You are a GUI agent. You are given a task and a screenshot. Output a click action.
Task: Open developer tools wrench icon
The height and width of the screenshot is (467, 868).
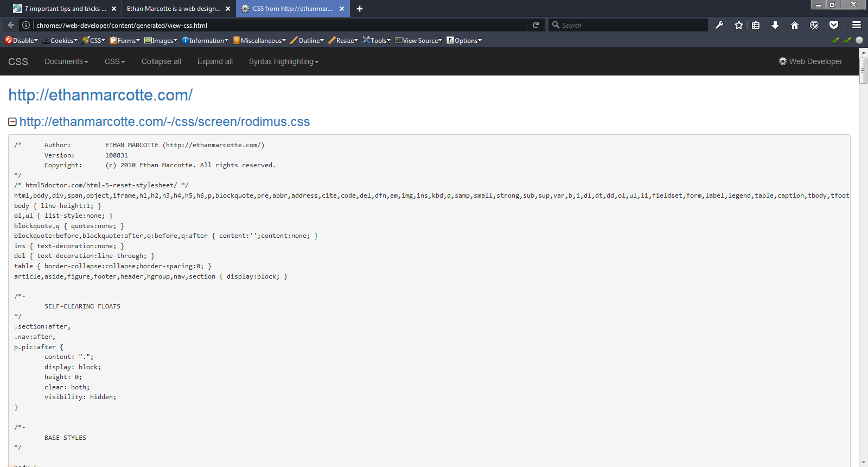719,25
